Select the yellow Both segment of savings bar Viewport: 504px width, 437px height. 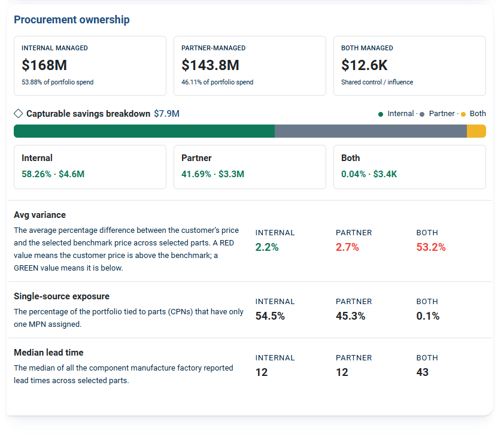(476, 131)
